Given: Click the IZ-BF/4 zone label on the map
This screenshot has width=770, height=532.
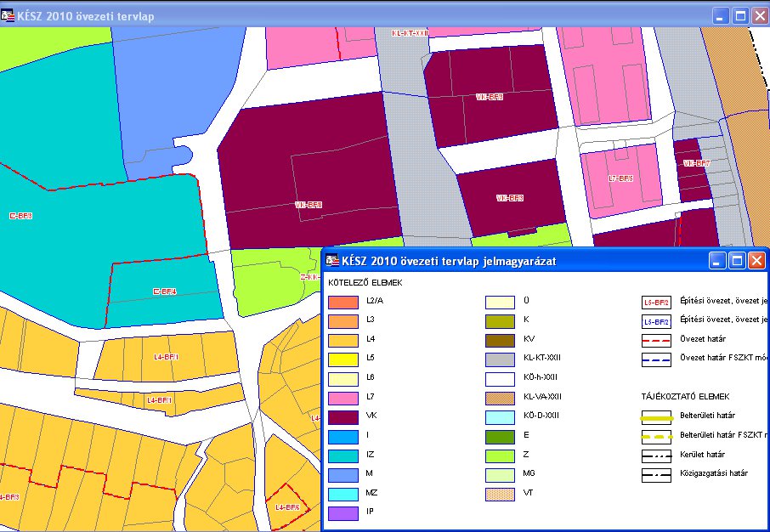Looking at the screenshot, I should [164, 291].
